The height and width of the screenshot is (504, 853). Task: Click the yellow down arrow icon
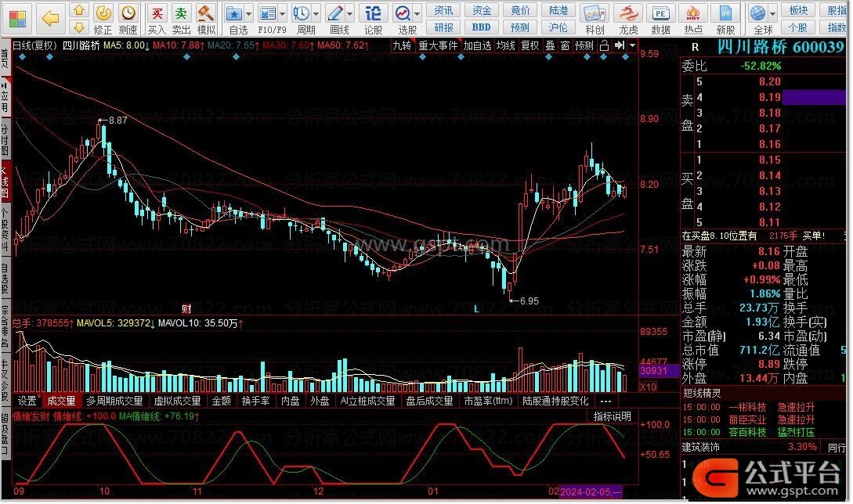tap(79, 27)
